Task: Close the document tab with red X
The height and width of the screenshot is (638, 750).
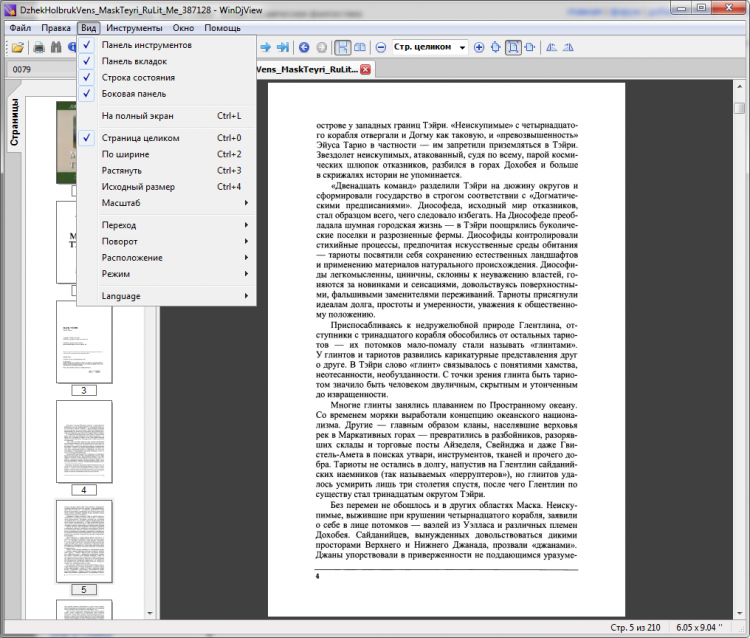Action: pos(365,69)
